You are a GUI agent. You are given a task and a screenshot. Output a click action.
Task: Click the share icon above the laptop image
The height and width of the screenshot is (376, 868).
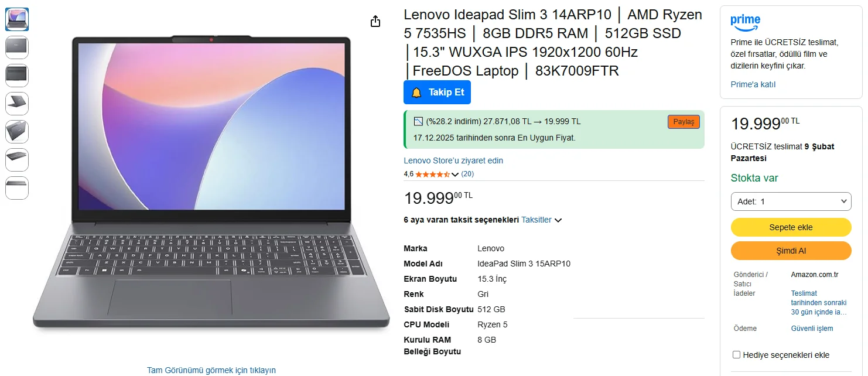click(x=375, y=22)
